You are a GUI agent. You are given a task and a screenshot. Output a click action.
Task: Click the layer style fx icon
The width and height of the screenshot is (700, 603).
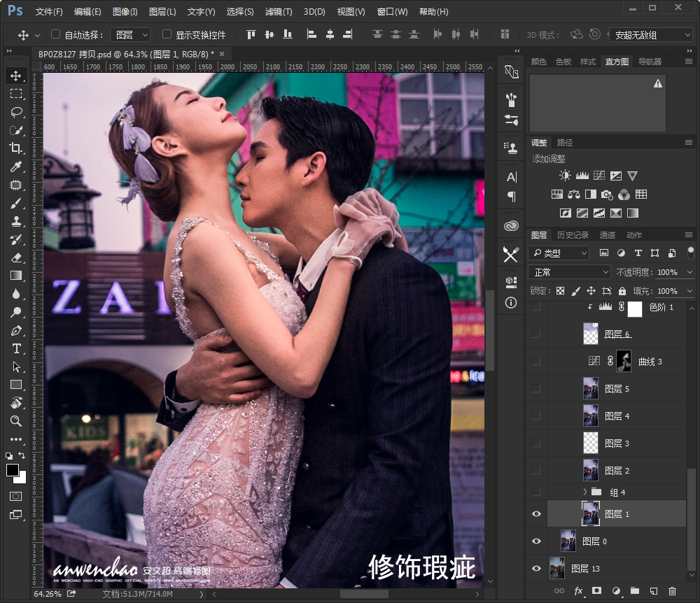tap(578, 591)
